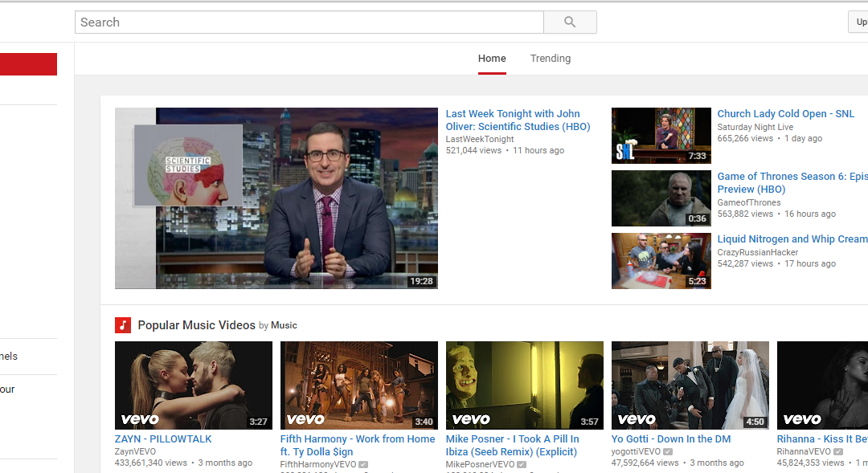
Task: Visit the yogottiVEVO channel
Action: point(636,451)
